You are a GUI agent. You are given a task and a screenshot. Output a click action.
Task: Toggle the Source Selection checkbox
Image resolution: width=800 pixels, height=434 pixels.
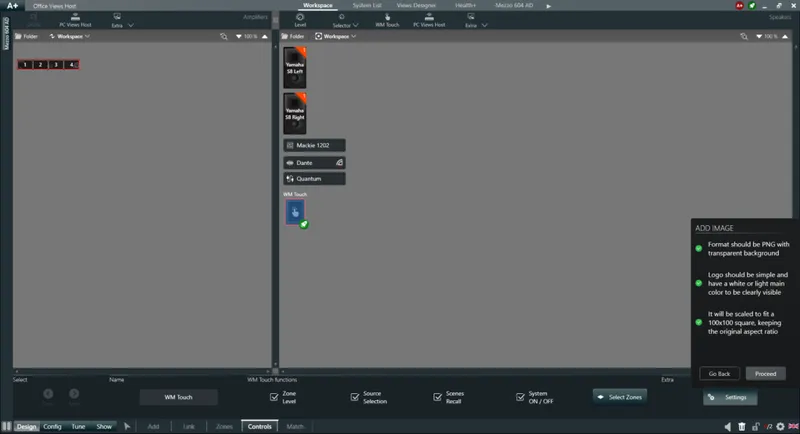355,397
